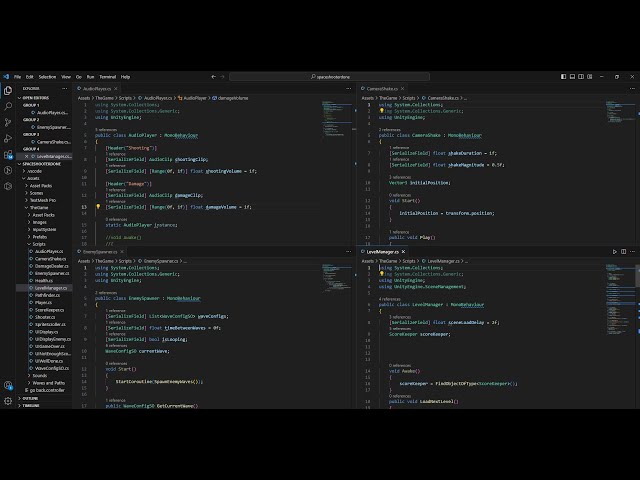Open the Accounts icon in activity bar

pyautogui.click(x=8, y=385)
